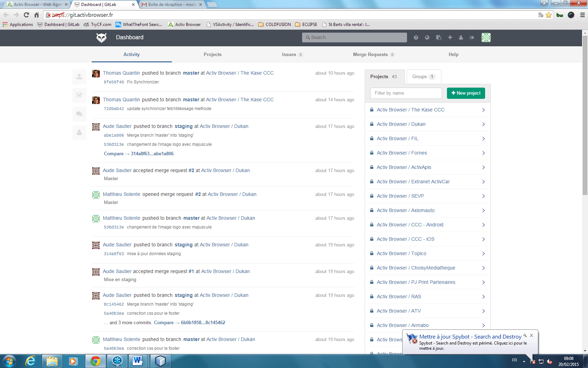Expand chevron for Activ Browser / Dukan project
This screenshot has width=588, height=368.
coord(483,124)
